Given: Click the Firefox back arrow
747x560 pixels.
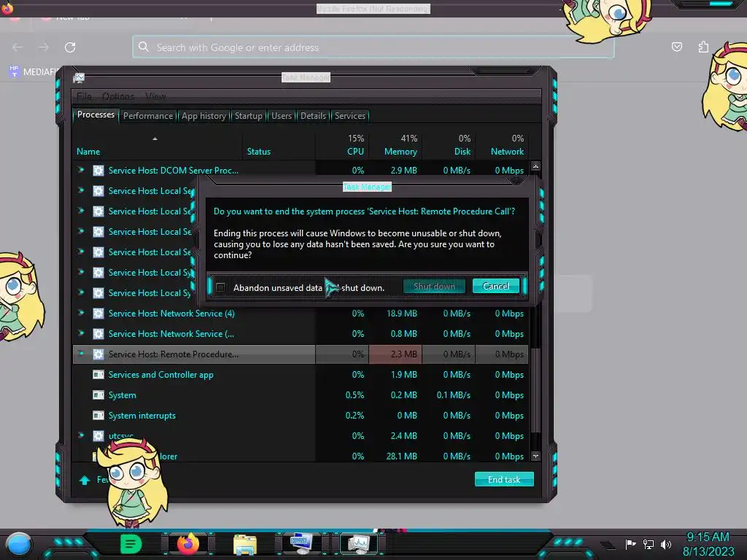Looking at the screenshot, I should coord(18,47).
